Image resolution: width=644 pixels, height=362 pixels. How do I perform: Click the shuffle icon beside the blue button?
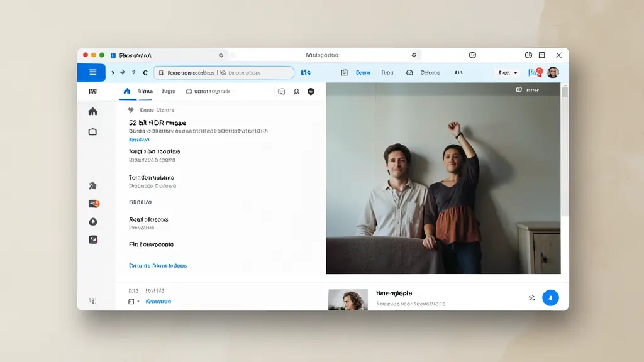click(x=532, y=298)
